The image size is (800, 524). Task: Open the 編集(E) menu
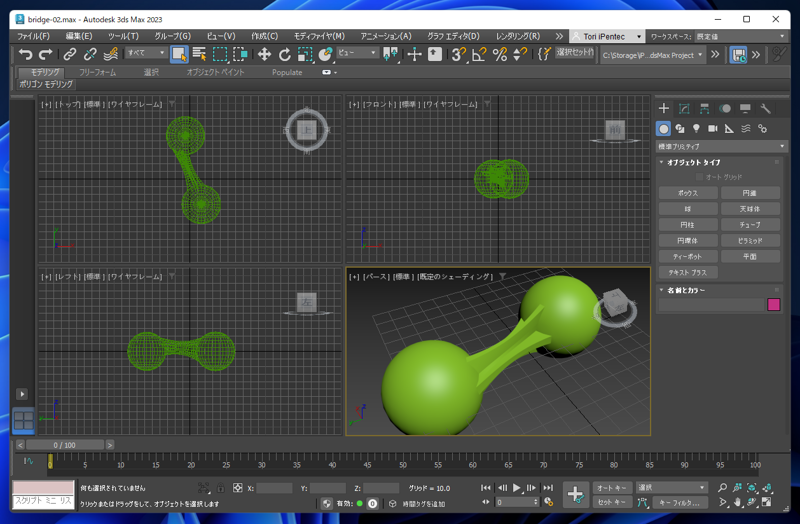point(79,36)
